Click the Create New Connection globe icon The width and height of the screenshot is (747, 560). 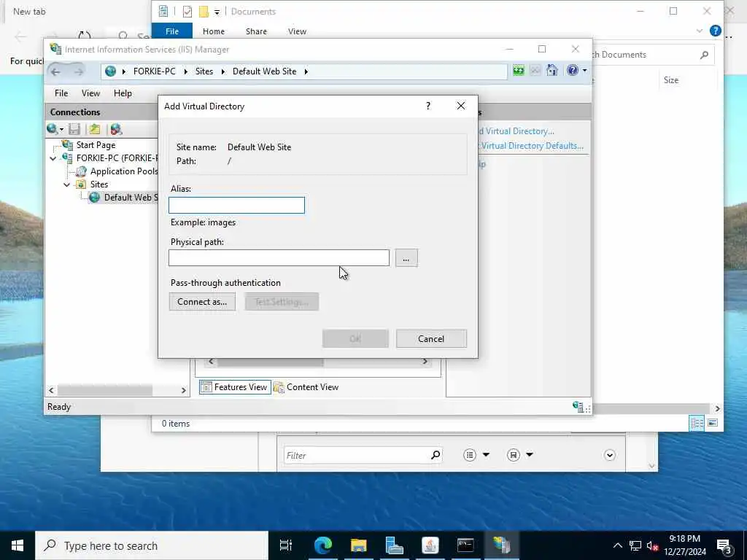point(52,129)
